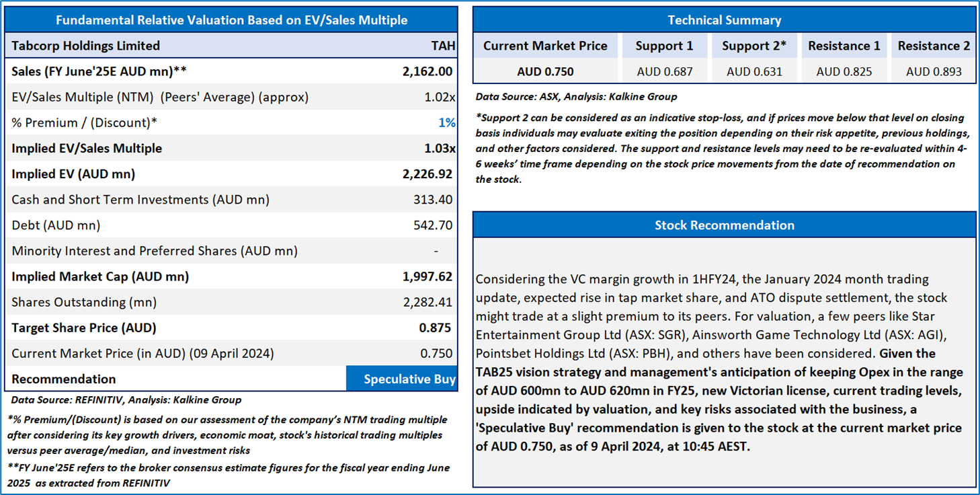This screenshot has width=980, height=495.
Task: Click the 'Technical Summary' header
Action: [x=725, y=20]
